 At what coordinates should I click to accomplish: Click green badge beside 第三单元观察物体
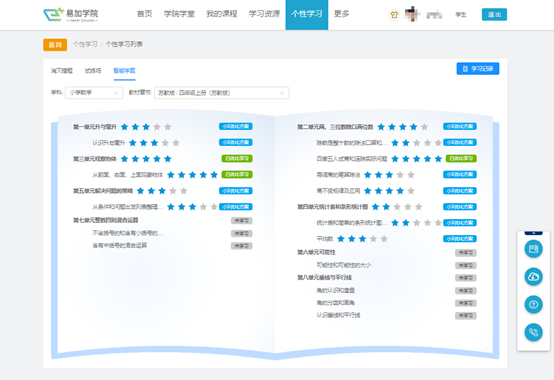pyautogui.click(x=237, y=159)
